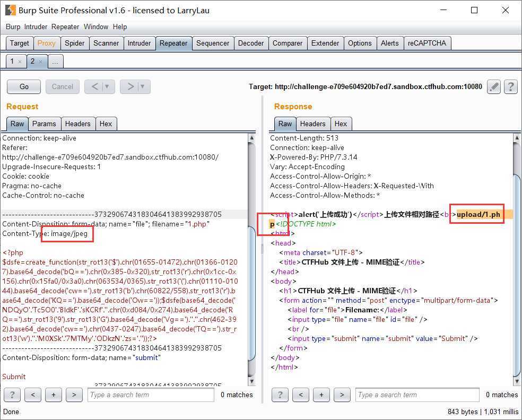This screenshot has width=522, height=420.
Task: Switch to the Alerts tab
Action: [390, 43]
